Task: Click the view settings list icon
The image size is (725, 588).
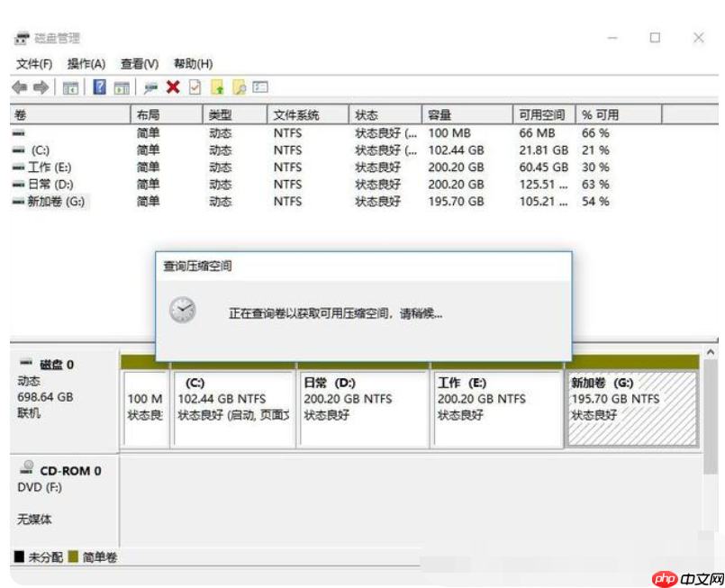Action: point(260,87)
